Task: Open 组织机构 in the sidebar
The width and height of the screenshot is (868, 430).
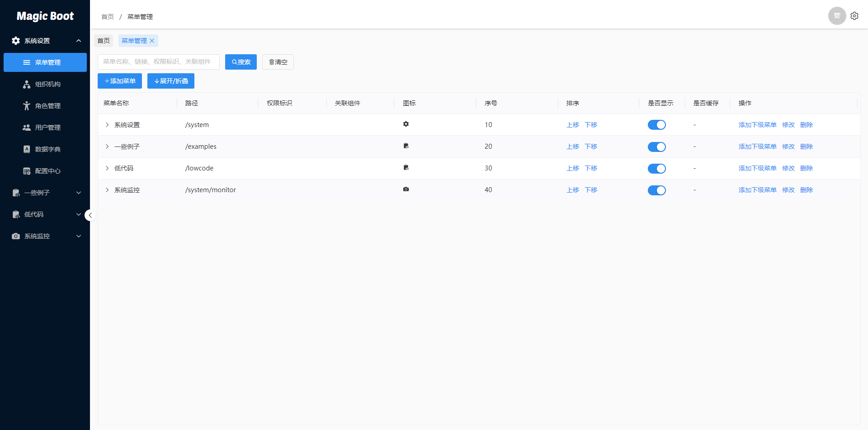Action: pos(45,84)
